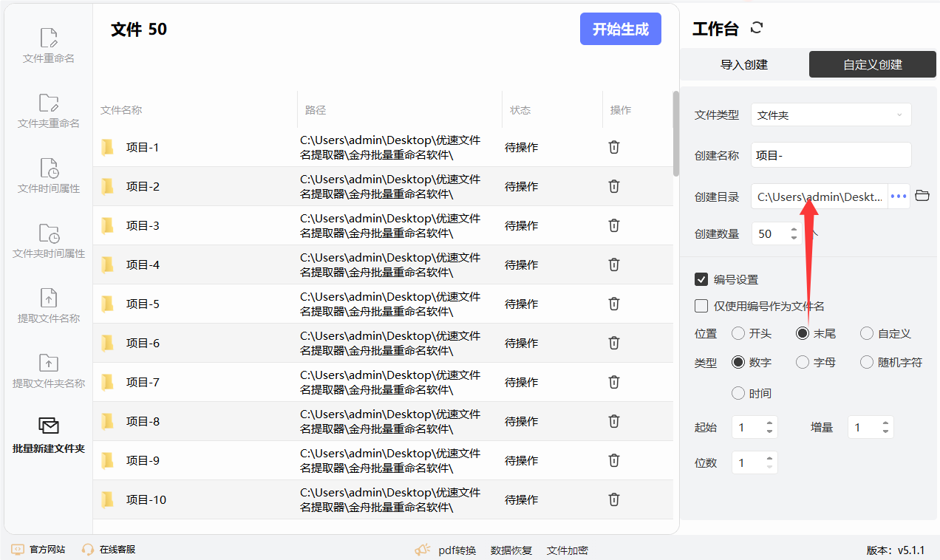This screenshot has width=940, height=560.
Task: Delete the 项目-9 row
Action: pos(613,460)
